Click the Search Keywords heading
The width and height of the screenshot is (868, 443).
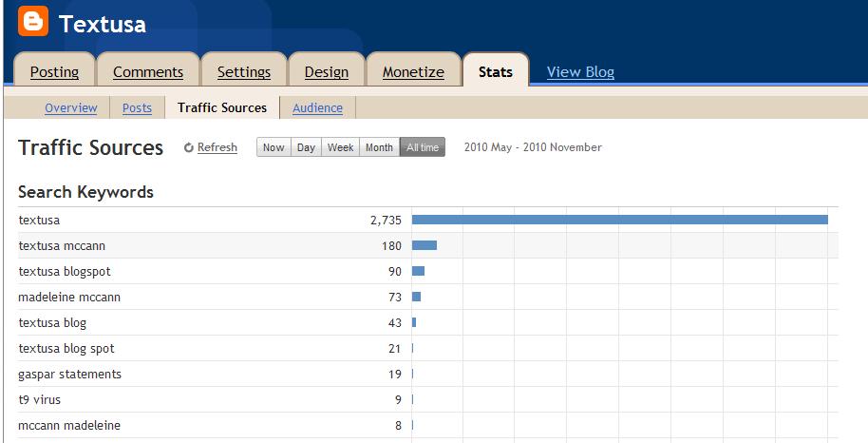pos(85,192)
